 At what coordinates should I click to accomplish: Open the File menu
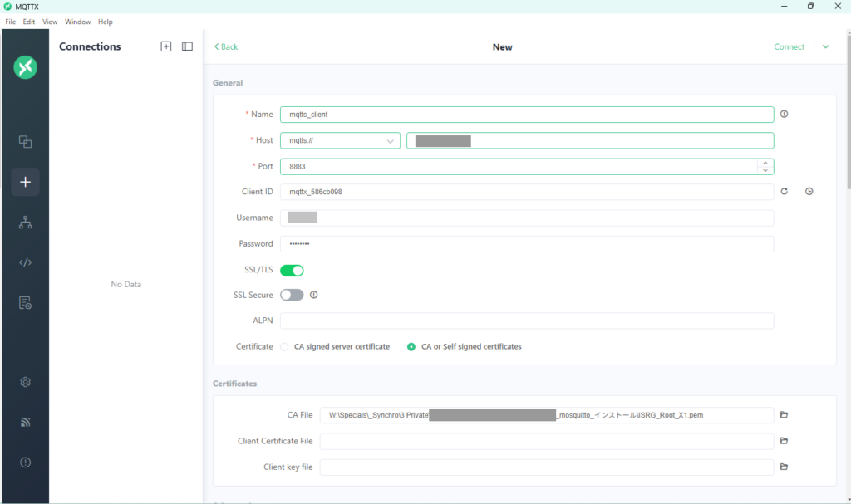[x=11, y=22]
